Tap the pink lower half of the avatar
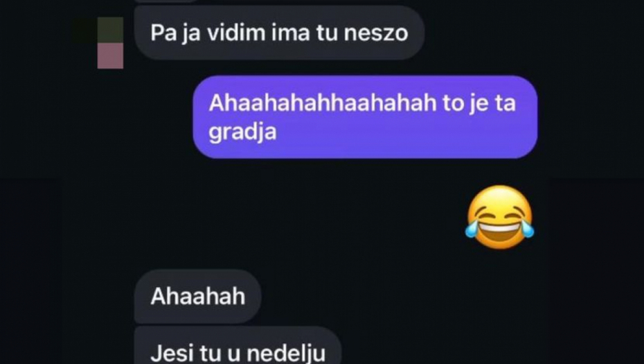This screenshot has height=364, width=644. pos(110,55)
